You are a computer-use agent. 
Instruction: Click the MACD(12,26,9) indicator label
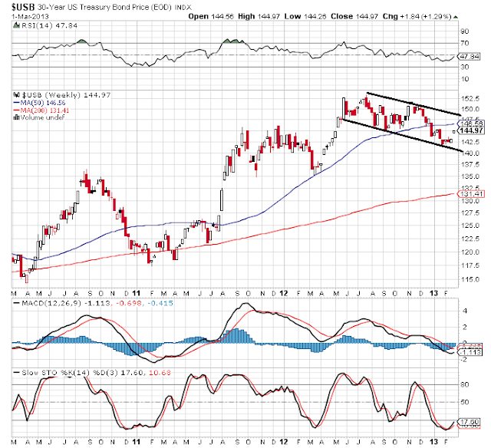pos(51,303)
